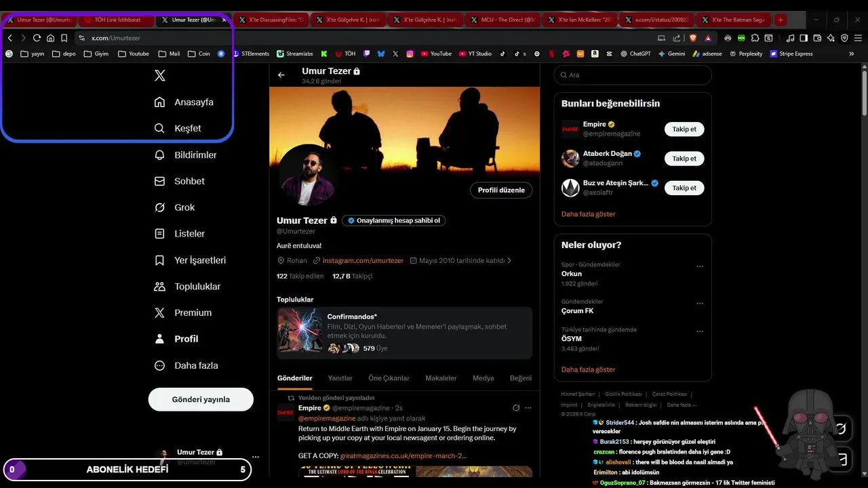Switch to the Öne Çıkanlar tab

point(389,378)
